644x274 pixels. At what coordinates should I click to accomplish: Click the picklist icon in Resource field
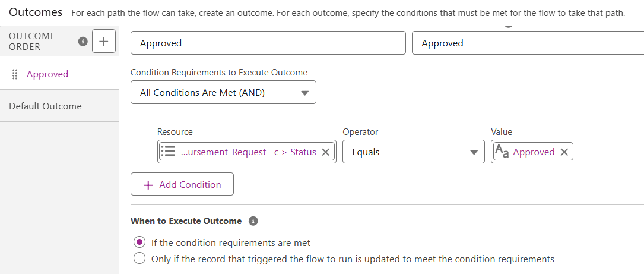click(168, 152)
